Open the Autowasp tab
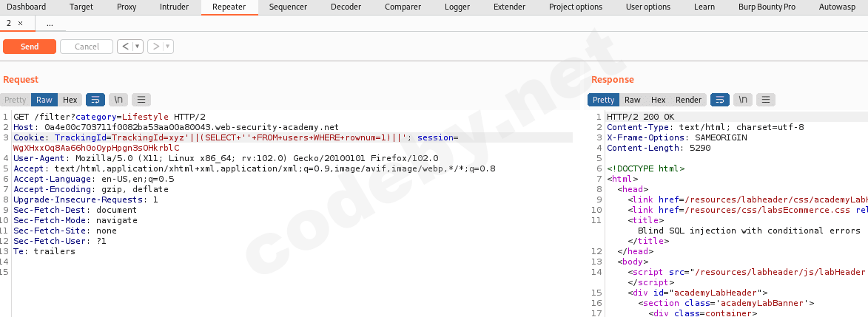 pos(838,7)
